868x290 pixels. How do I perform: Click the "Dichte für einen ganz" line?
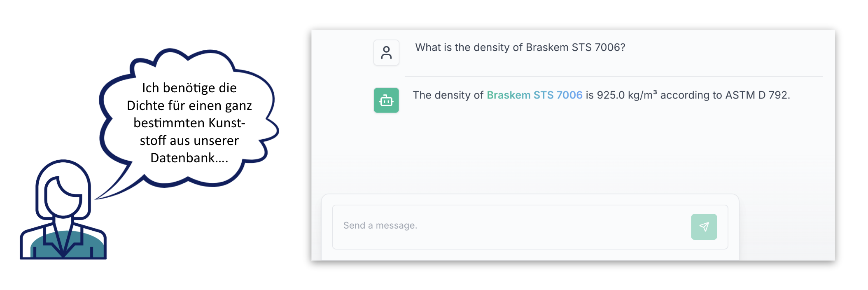[189, 105]
